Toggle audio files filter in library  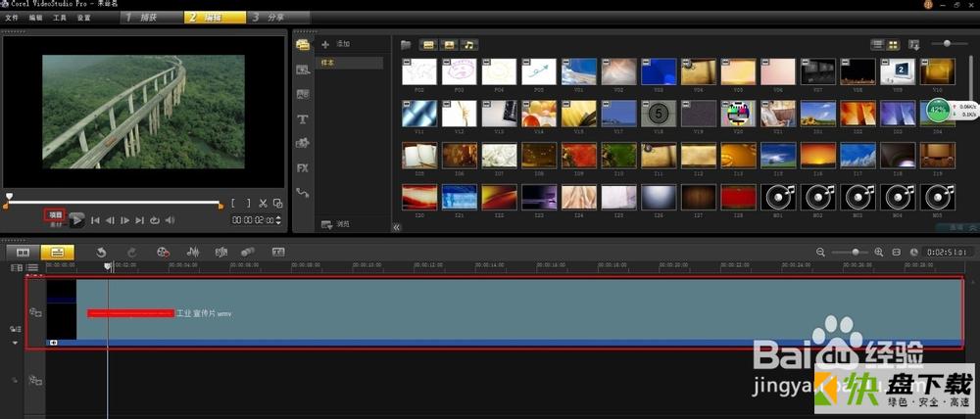tap(468, 45)
